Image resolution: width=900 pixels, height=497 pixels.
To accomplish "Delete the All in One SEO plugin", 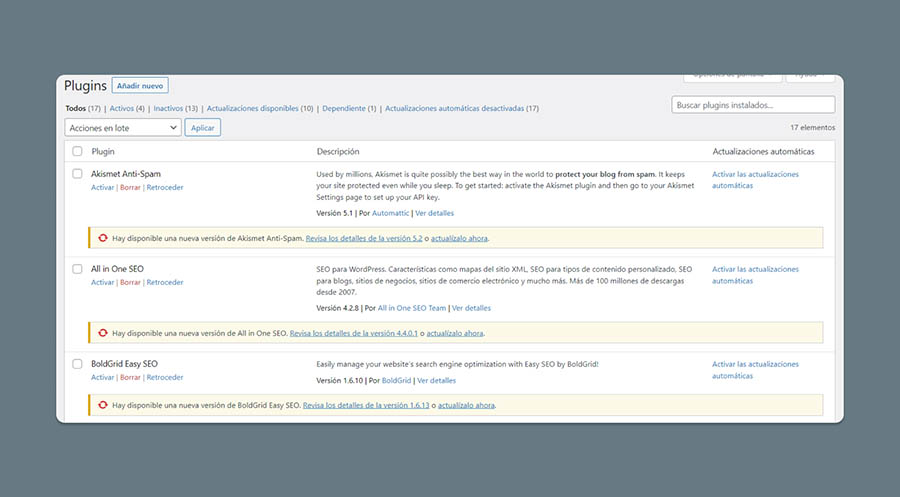I will coord(130,283).
